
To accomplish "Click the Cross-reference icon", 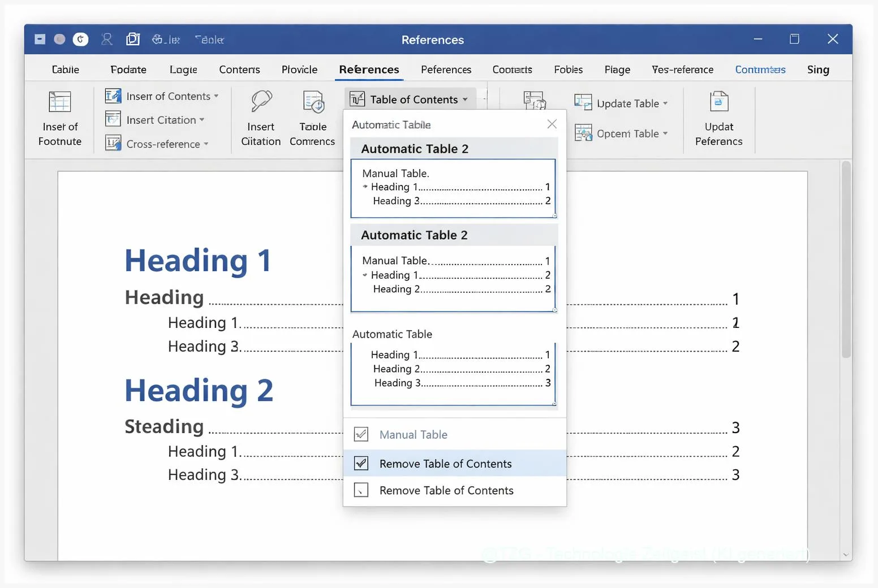I will tap(113, 144).
